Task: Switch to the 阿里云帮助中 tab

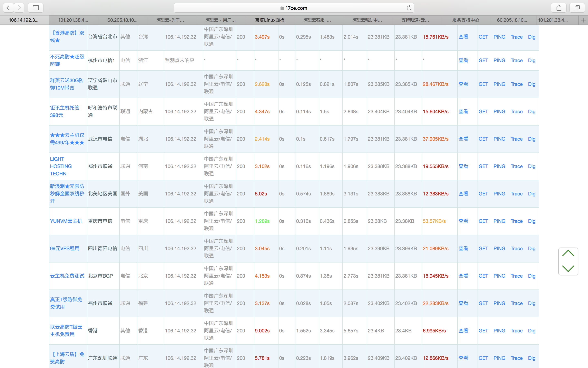Action: [x=368, y=20]
